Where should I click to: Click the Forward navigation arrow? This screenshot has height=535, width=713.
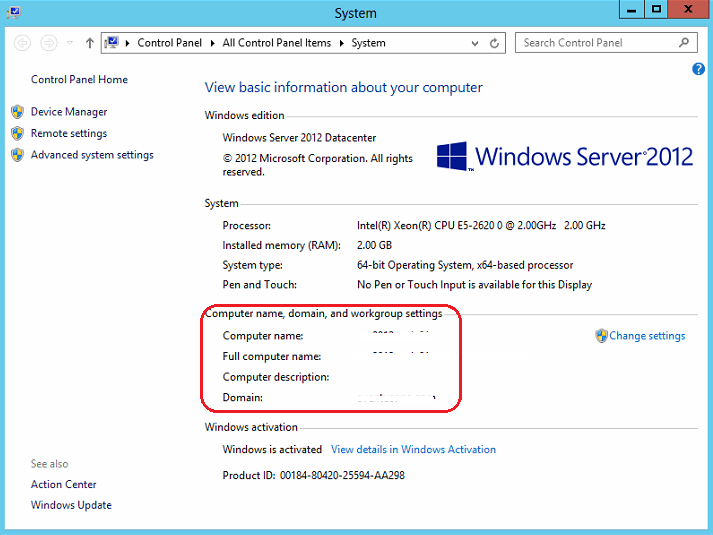(49, 43)
